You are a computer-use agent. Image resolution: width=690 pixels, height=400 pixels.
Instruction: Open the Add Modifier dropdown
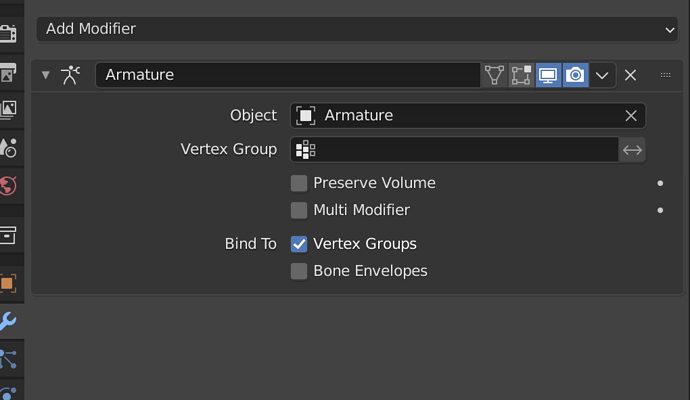click(357, 29)
